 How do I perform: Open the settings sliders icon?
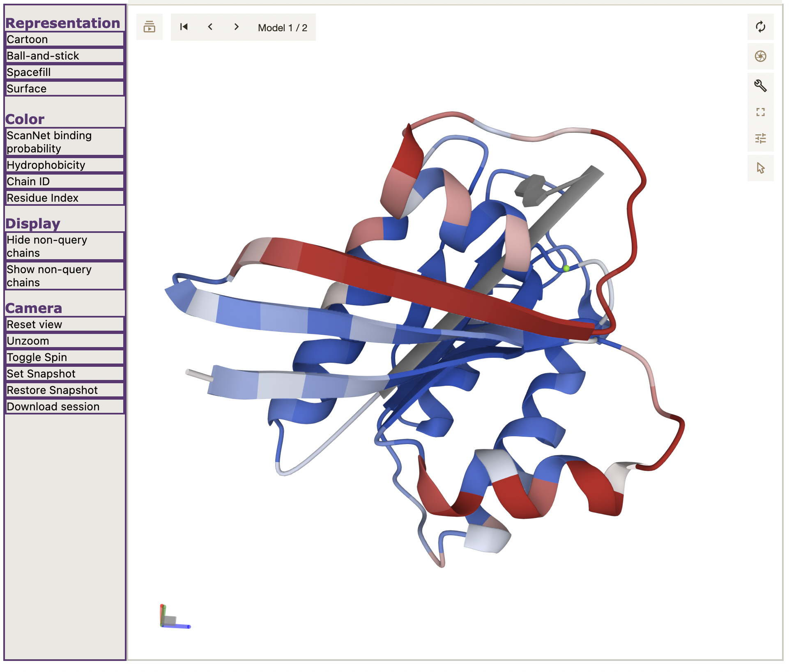pos(760,138)
